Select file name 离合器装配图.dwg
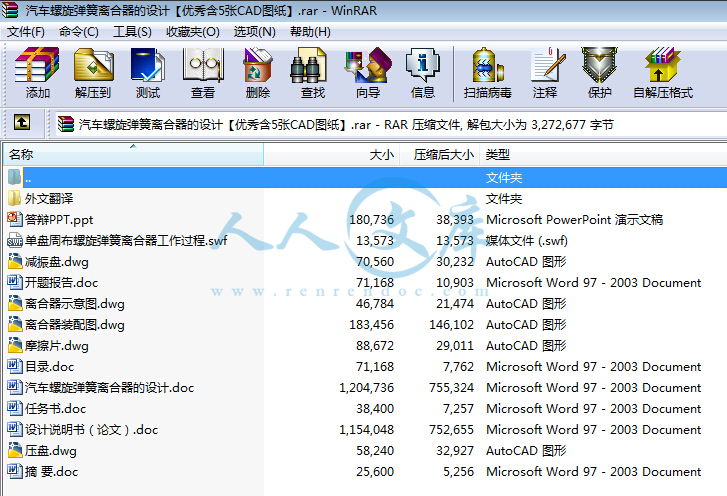This screenshot has width=727, height=496. tap(75, 324)
